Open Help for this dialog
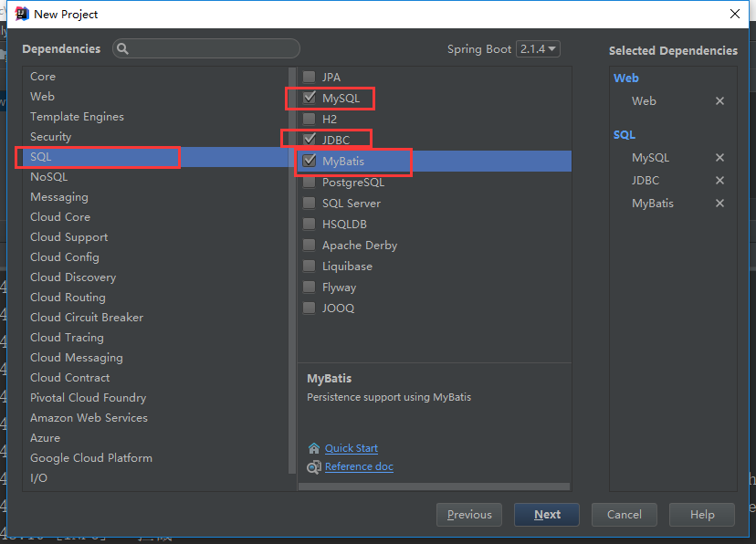 click(x=702, y=515)
